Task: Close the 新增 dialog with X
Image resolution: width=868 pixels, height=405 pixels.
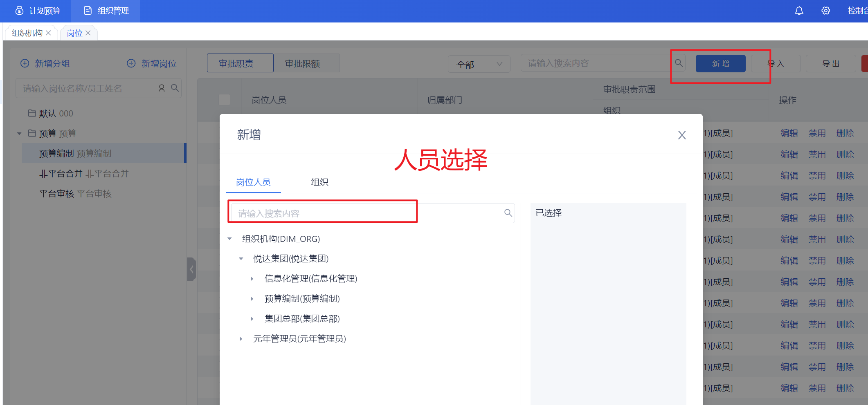Action: pyautogui.click(x=681, y=135)
